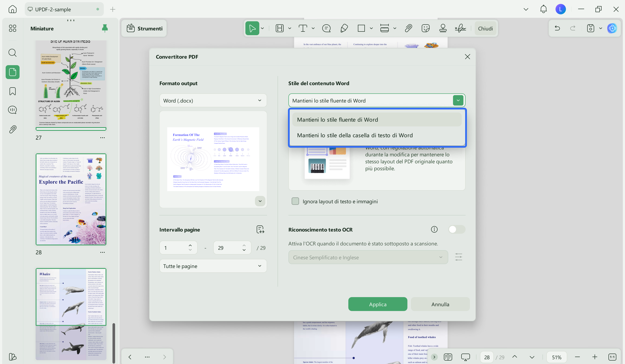This screenshot has width=625, height=364.
Task: Click the page range swap icon
Action: point(260,229)
